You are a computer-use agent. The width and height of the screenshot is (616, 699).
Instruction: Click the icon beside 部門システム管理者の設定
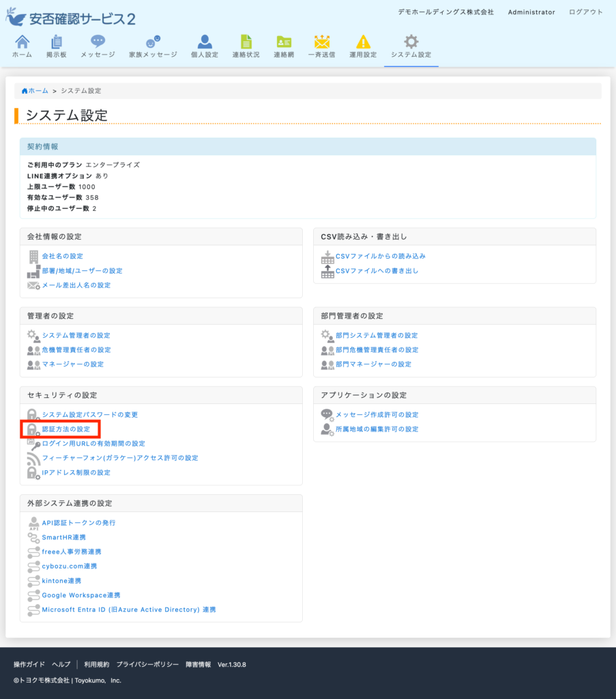327,336
